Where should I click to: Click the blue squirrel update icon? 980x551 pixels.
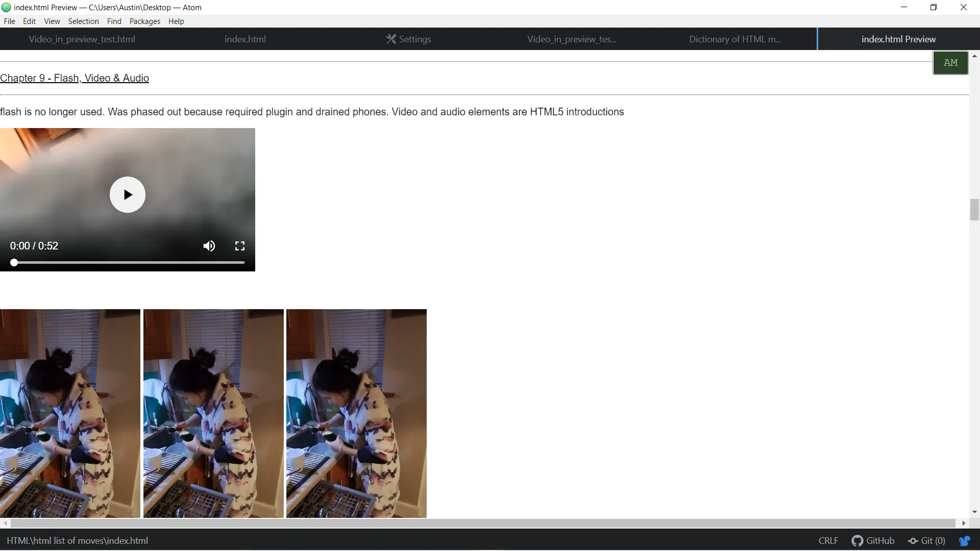point(964,541)
